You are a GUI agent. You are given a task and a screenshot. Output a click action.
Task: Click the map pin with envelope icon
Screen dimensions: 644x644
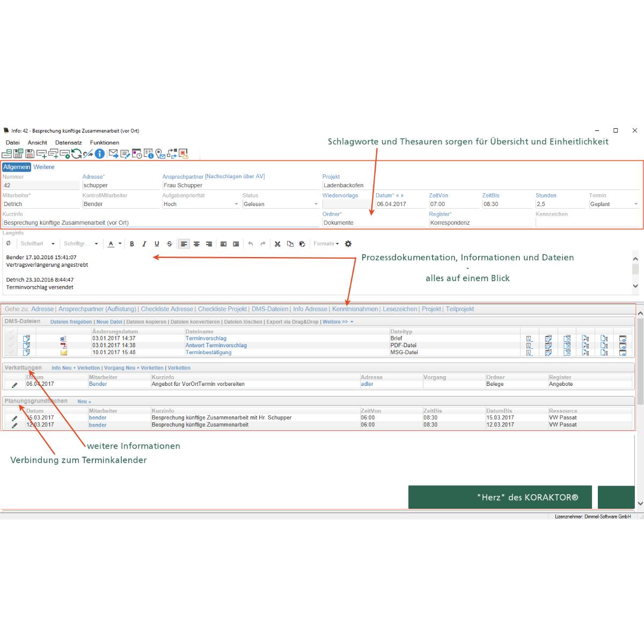coord(160,154)
